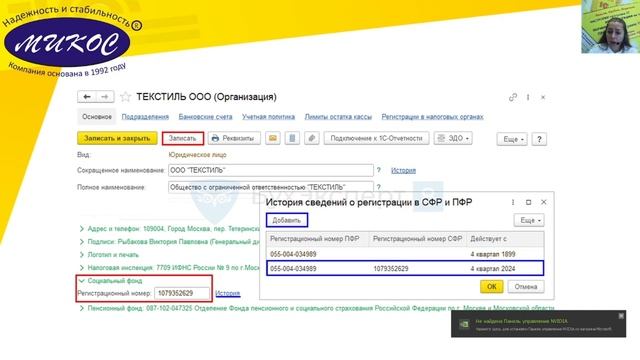Click the Регистрационный номер СФР column header
640x360 pixels.
click(418, 239)
